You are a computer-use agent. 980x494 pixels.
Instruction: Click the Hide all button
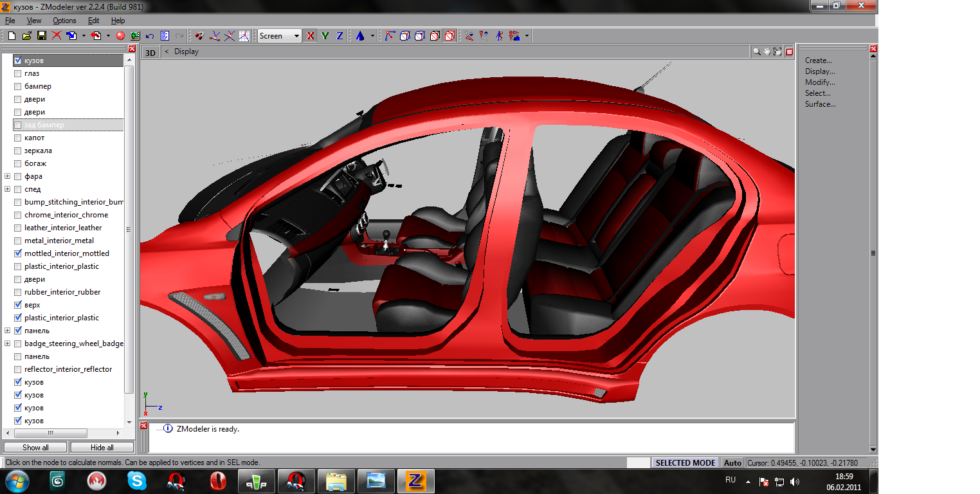[102, 447]
